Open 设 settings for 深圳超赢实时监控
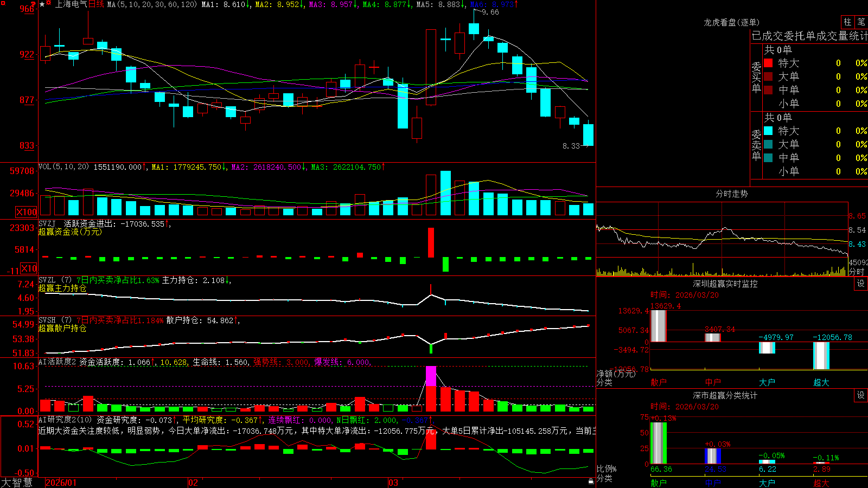This screenshot has width=868, height=488. (860, 284)
